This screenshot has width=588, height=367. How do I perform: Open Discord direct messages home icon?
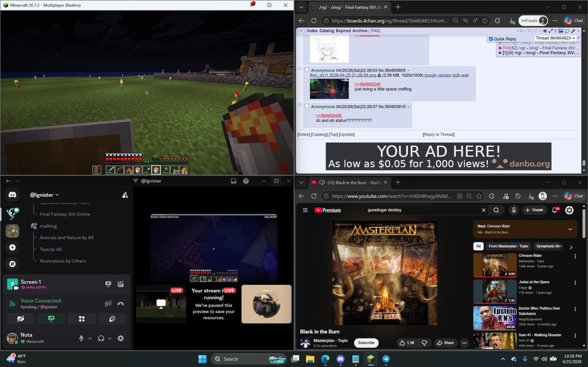click(12, 195)
